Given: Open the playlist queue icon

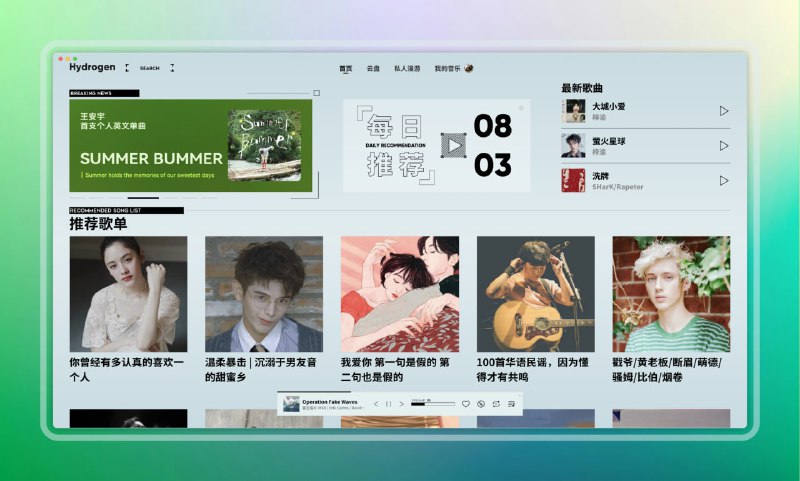Looking at the screenshot, I should click(511, 404).
